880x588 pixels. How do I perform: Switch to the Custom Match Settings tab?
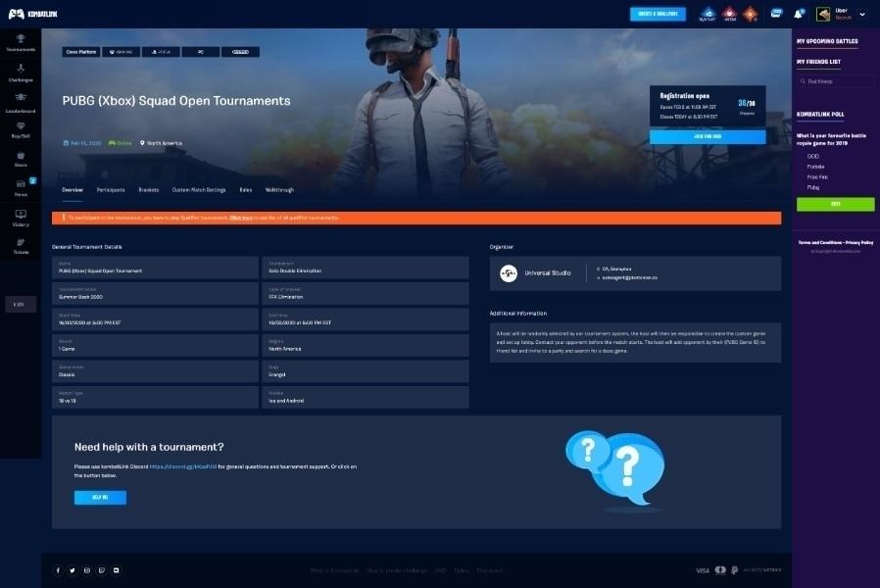[x=199, y=190]
